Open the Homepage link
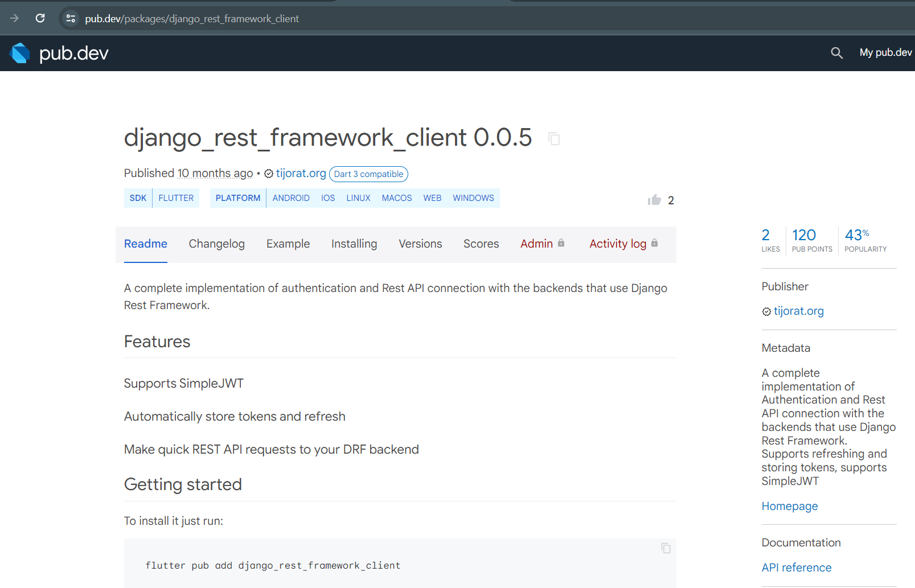 tap(790, 506)
